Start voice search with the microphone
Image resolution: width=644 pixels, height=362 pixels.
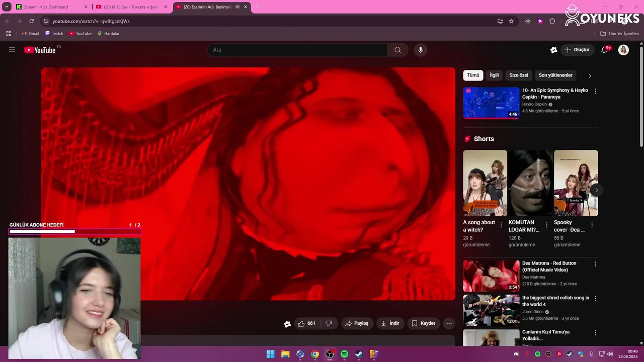pyautogui.click(x=421, y=50)
